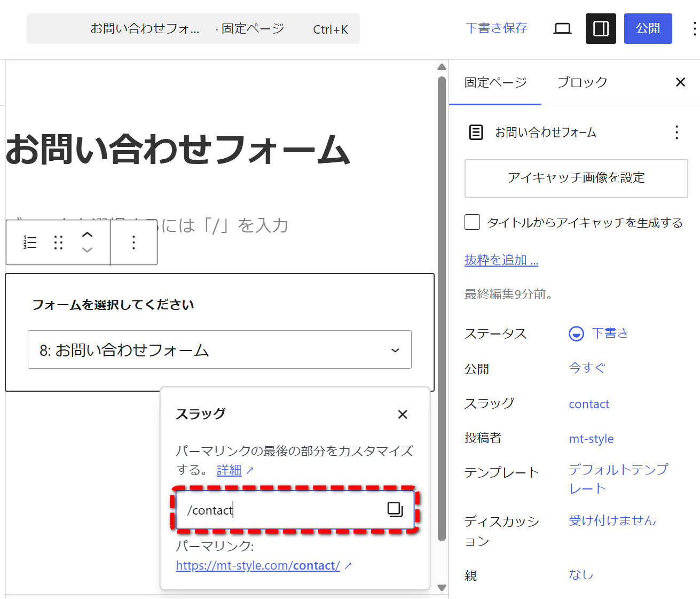This screenshot has height=599, width=700.
Task: Click the block type list icon
Action: click(x=30, y=242)
